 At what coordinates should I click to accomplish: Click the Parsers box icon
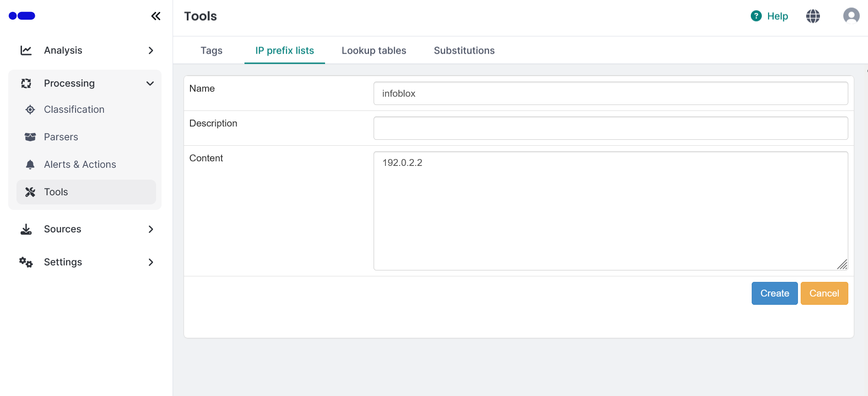click(30, 137)
